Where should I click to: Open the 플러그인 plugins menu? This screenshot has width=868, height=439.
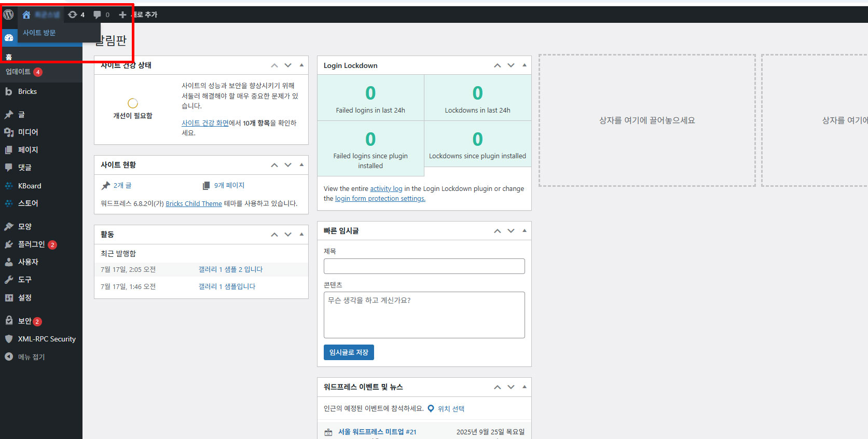31,244
